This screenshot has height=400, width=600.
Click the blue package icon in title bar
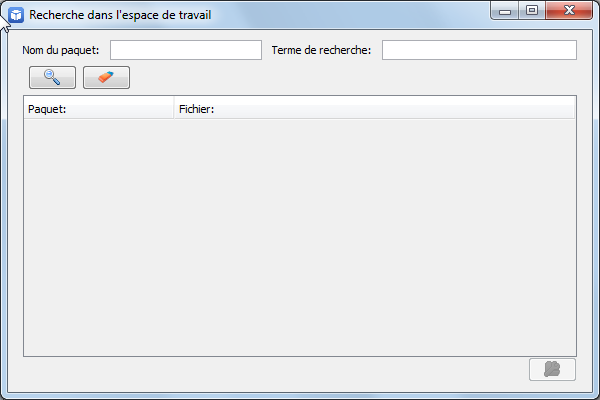tap(16, 15)
